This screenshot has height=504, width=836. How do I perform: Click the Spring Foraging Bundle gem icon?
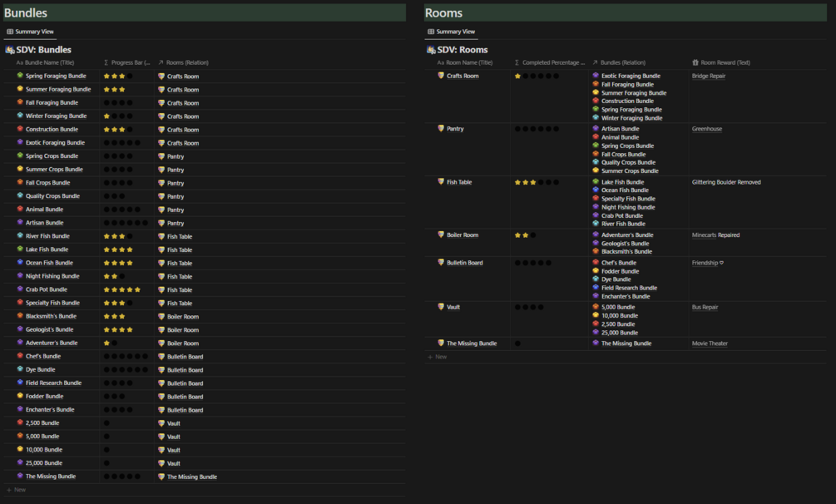pyautogui.click(x=20, y=76)
